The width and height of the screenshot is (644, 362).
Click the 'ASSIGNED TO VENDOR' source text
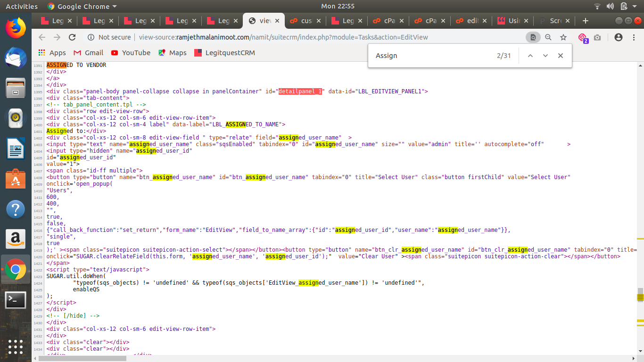click(x=76, y=65)
